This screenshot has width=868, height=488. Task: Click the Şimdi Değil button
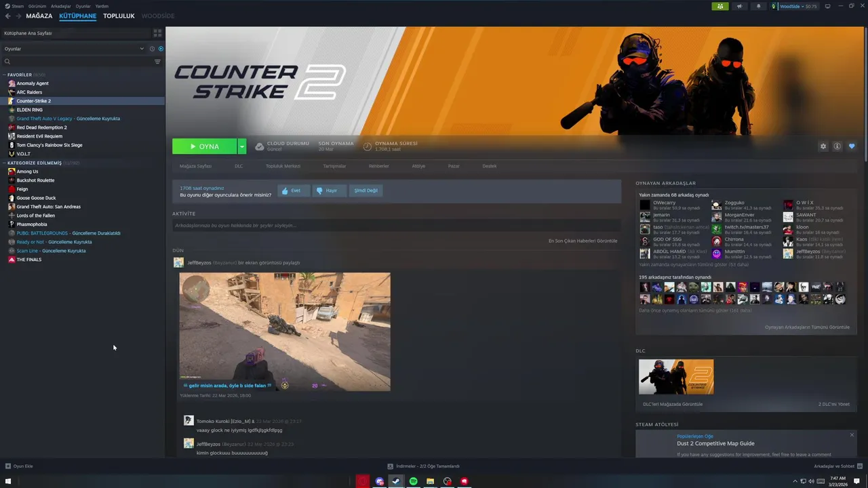click(366, 190)
